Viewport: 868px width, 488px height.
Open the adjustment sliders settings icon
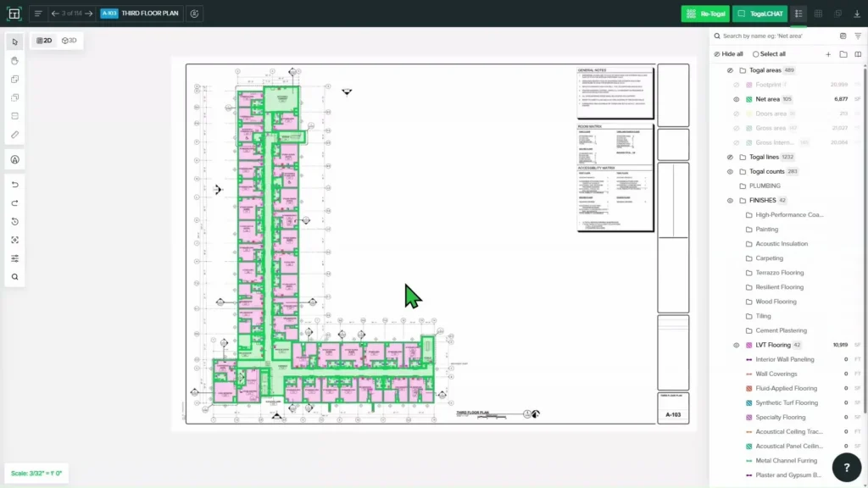tap(15, 258)
